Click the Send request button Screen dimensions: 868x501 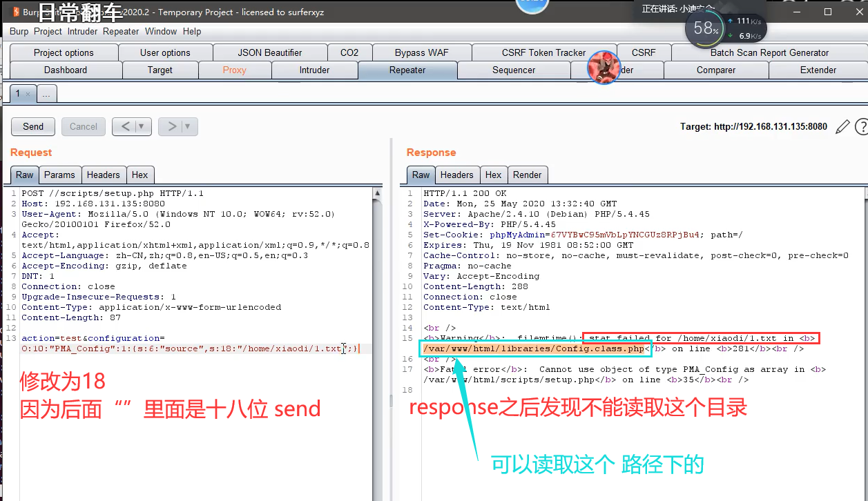tap(33, 126)
